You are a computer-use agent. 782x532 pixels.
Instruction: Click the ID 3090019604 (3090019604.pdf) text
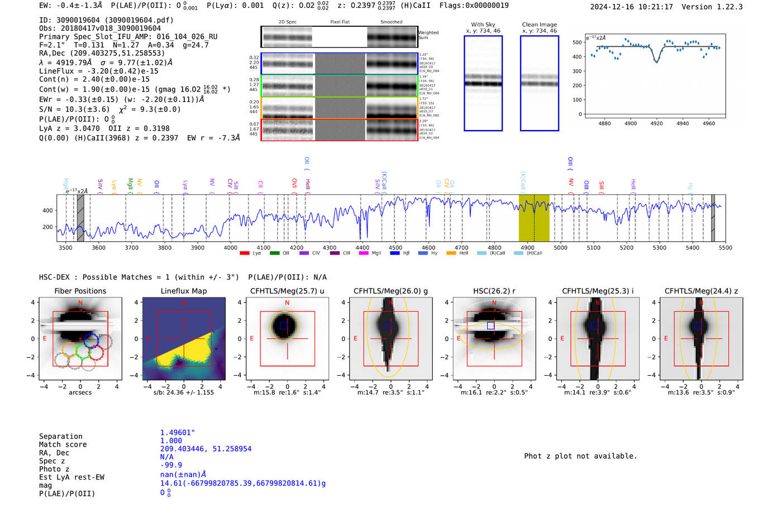(106, 20)
